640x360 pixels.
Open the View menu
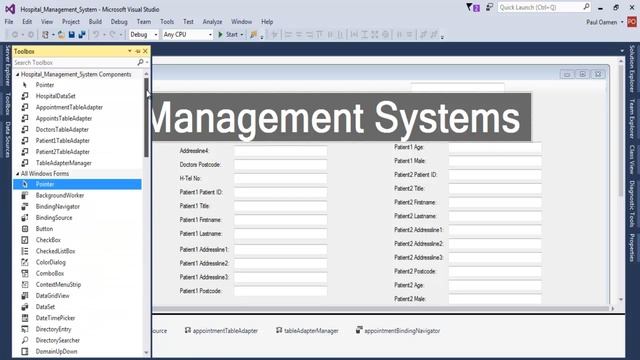[x=47, y=22]
